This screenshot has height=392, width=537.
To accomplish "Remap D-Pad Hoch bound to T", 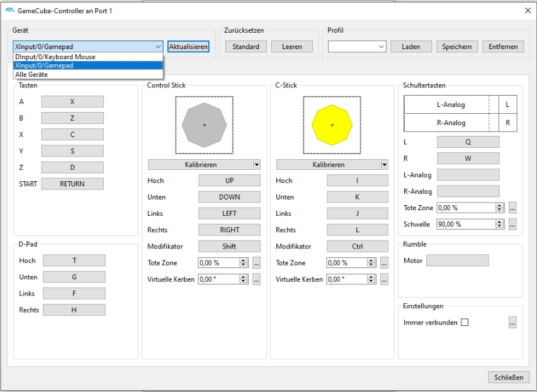I will 74,260.
